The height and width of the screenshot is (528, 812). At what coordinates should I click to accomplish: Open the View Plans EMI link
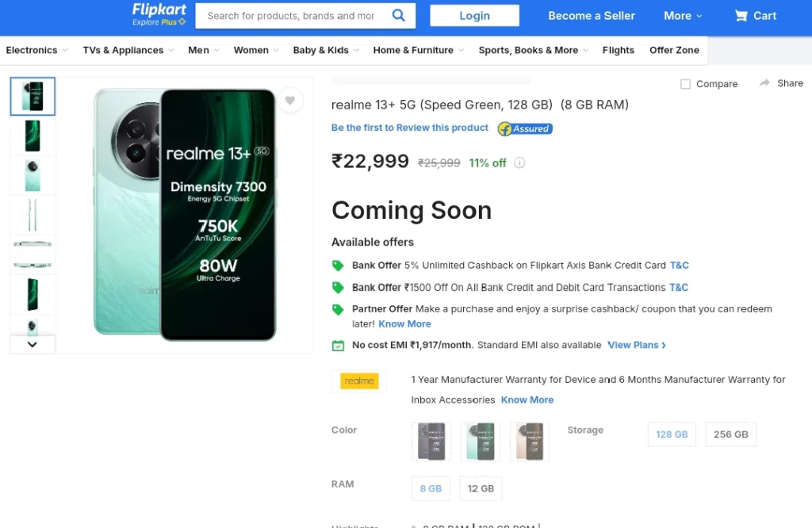point(637,346)
